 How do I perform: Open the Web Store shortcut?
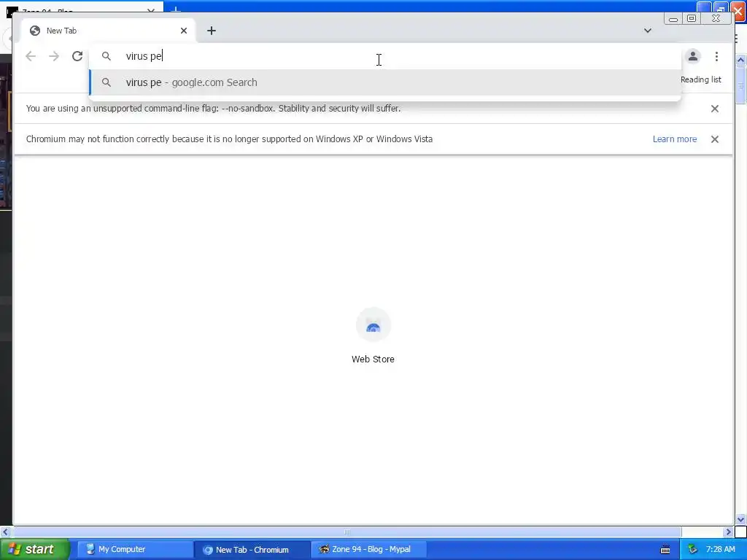point(373,335)
